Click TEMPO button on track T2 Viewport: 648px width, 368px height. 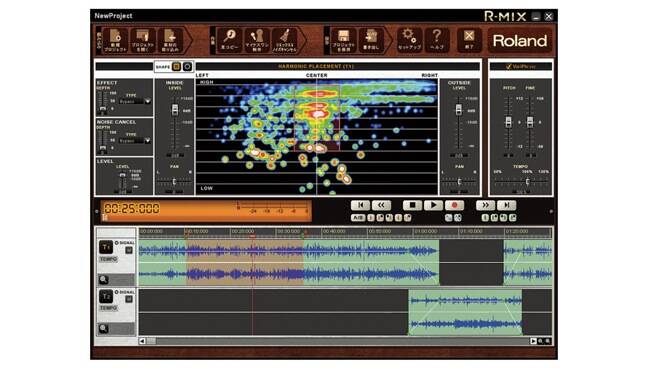click(108, 308)
